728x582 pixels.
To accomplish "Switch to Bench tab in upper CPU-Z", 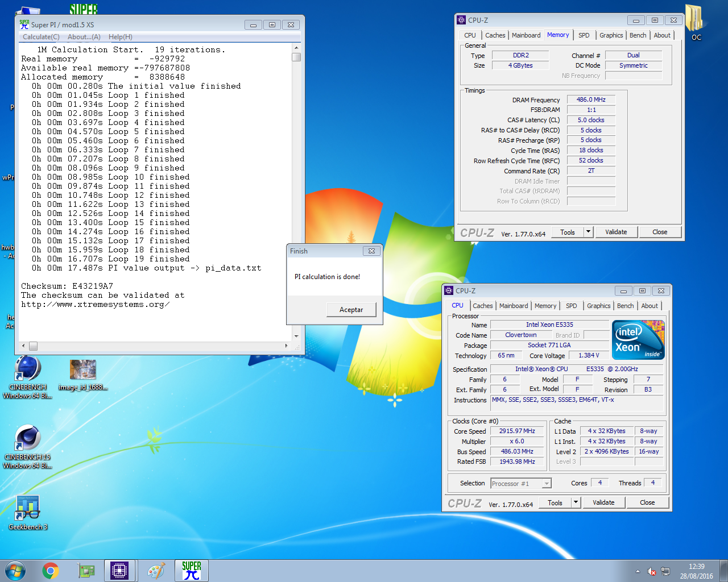I will pyautogui.click(x=638, y=35).
